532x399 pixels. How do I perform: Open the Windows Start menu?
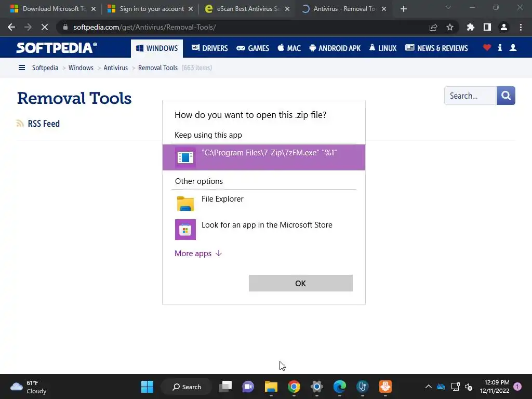tap(147, 387)
